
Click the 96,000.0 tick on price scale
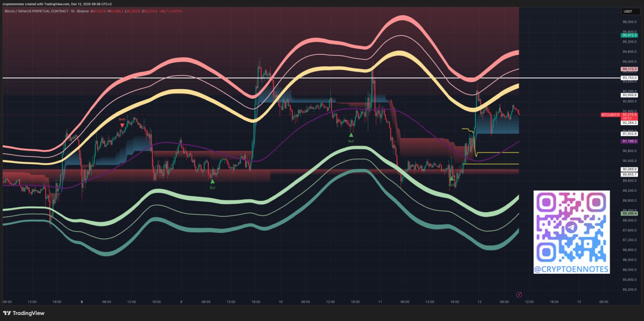coord(629,22)
